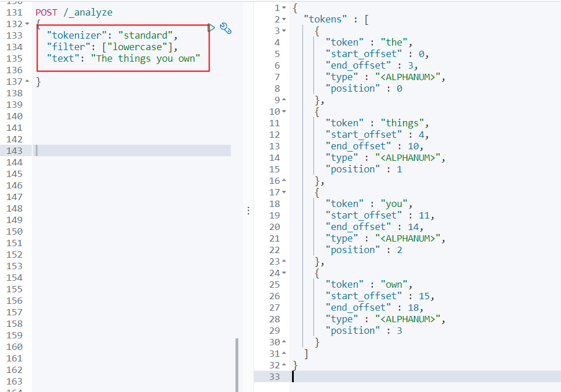
Task: Collapse the "tokens" array fold arrow
Action: [284, 20]
